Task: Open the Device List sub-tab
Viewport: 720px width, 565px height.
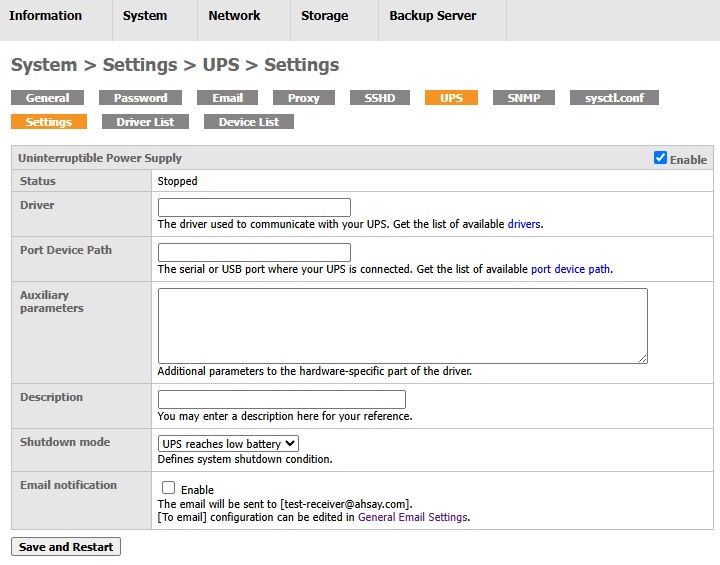Action: (x=249, y=122)
